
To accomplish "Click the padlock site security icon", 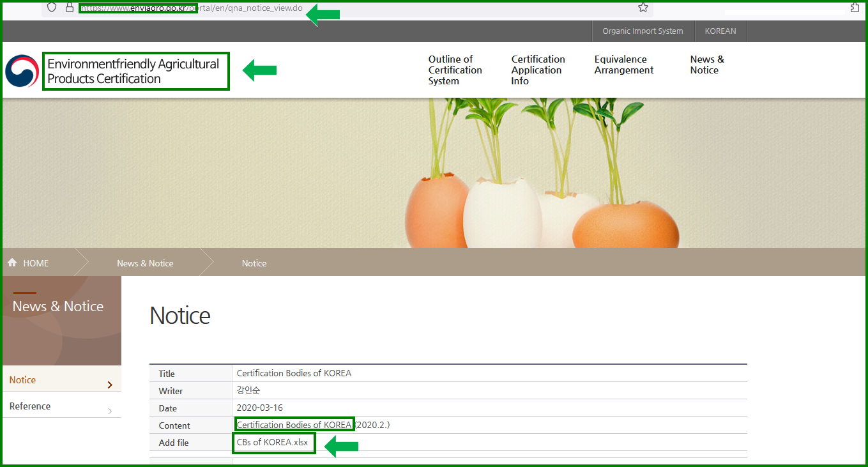I will (69, 8).
